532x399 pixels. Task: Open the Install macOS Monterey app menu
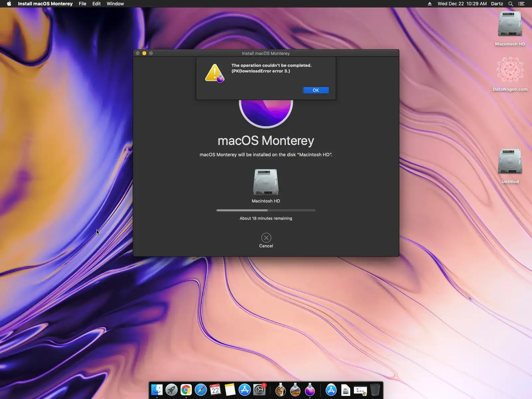(x=45, y=4)
